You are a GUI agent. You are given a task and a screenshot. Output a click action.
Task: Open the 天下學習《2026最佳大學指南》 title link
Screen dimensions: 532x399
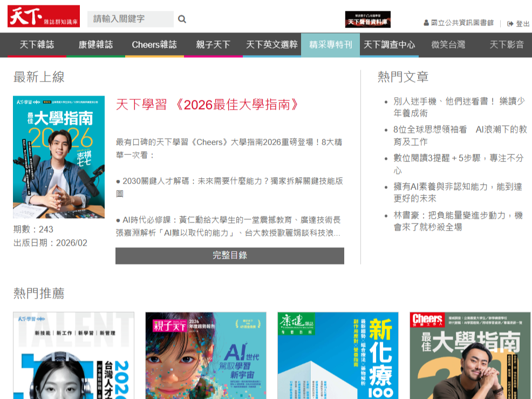click(207, 105)
